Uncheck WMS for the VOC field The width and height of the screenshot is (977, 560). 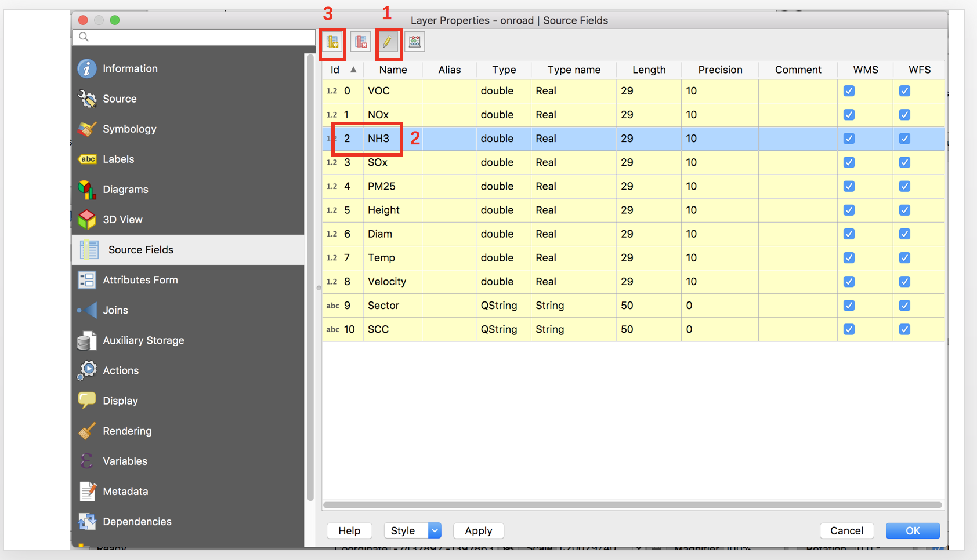[x=849, y=91]
